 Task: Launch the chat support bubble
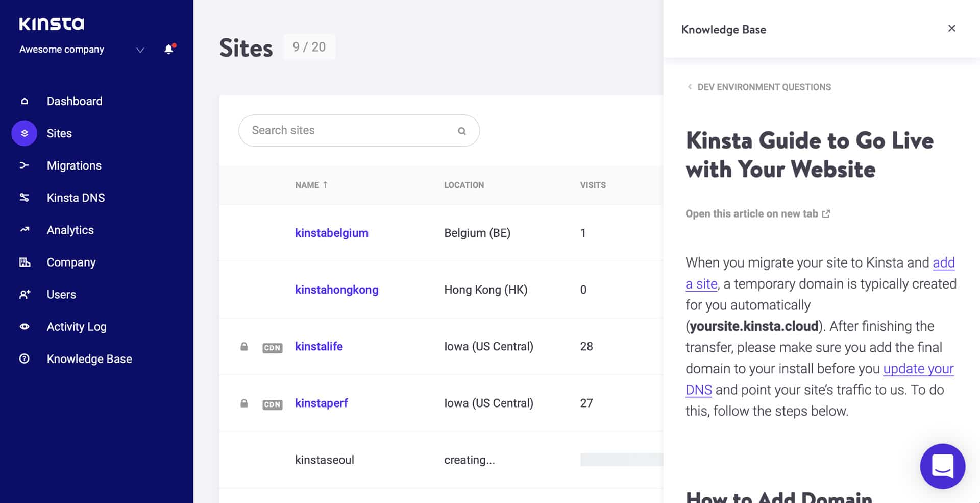tap(942, 466)
